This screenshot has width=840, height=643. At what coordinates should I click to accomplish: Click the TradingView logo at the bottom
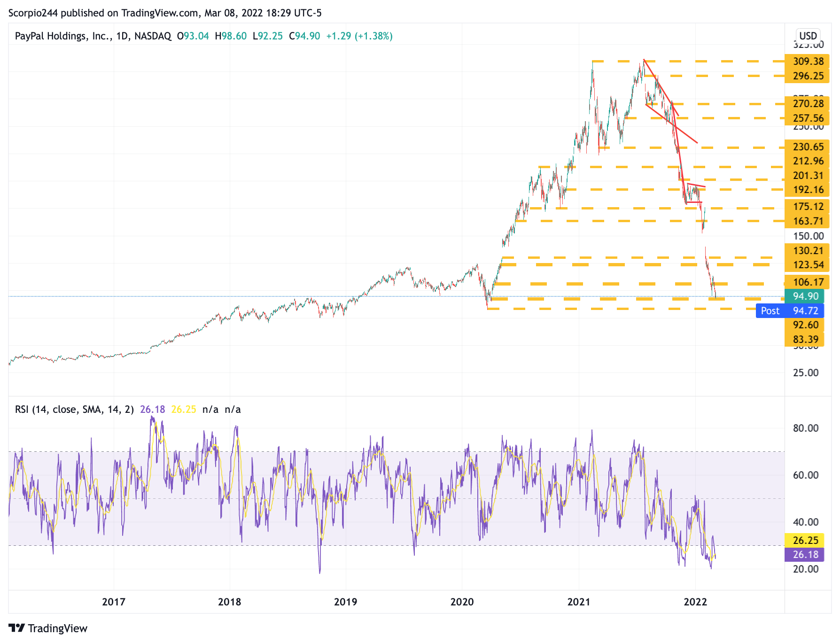tap(48, 628)
